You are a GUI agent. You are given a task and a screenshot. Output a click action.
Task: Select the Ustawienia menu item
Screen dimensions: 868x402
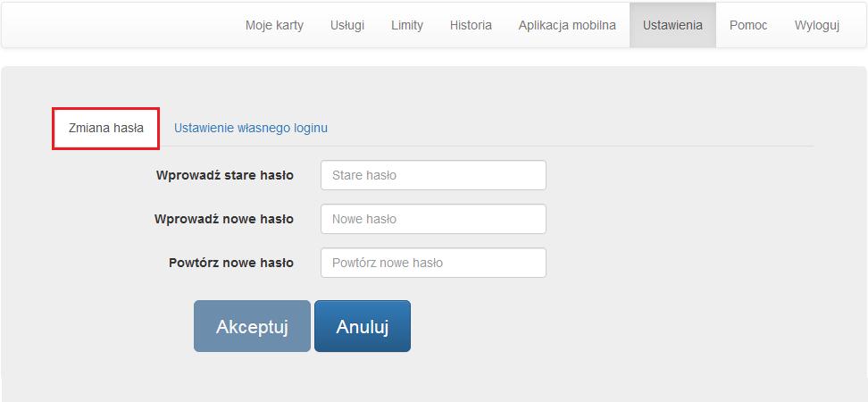[672, 26]
